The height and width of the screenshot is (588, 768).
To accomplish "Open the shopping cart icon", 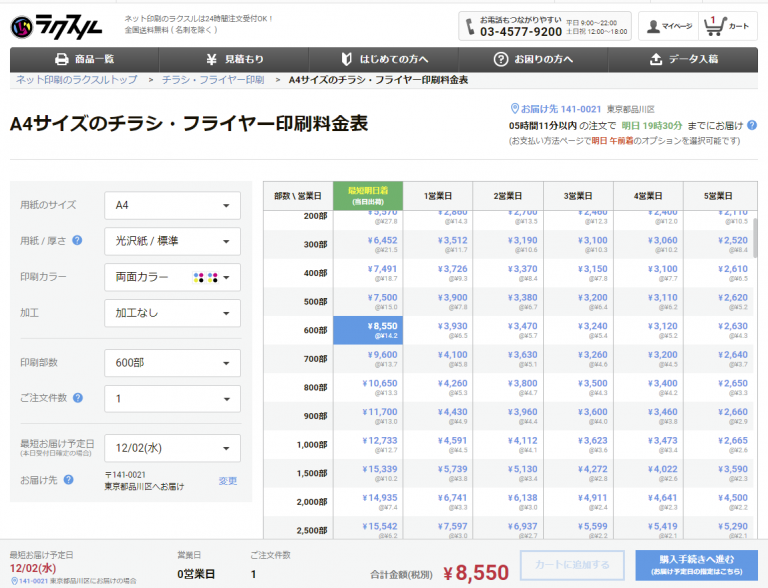I will pyautogui.click(x=715, y=25).
